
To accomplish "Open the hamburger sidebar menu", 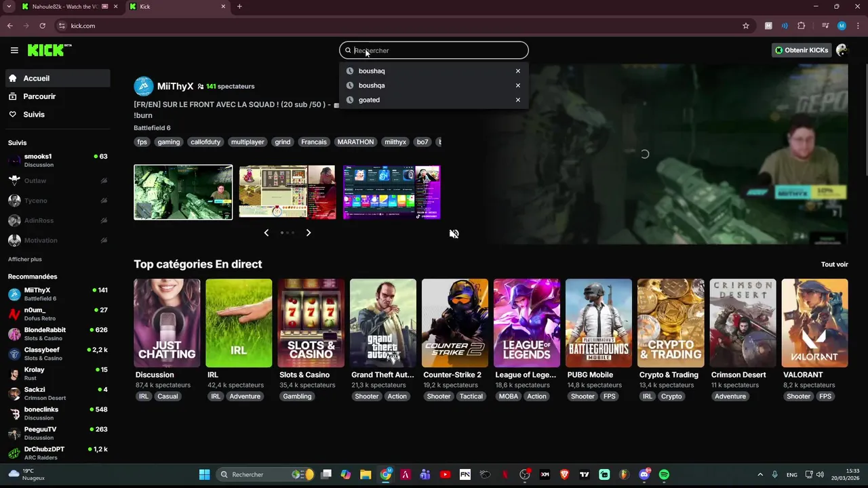I will tap(14, 50).
